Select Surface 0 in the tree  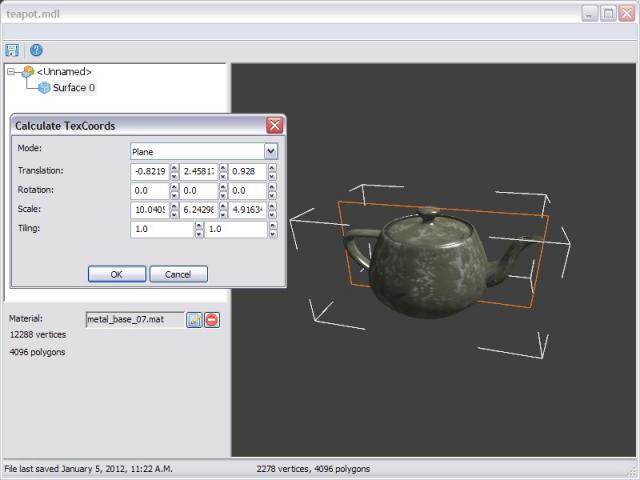[74, 88]
